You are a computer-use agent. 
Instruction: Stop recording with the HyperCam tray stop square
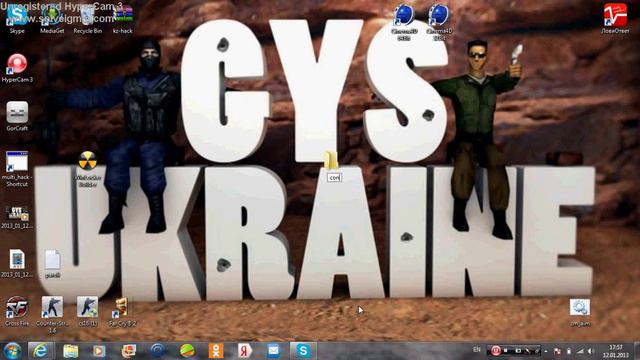(506, 351)
